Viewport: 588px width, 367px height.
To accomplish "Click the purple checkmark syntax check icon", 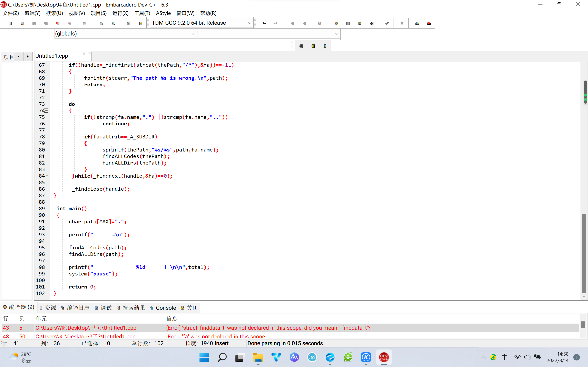I will (386, 23).
